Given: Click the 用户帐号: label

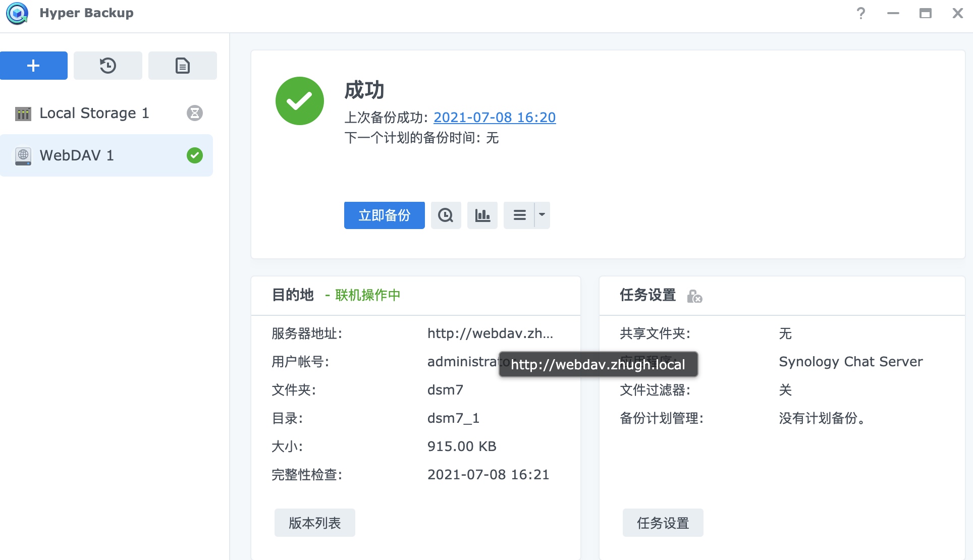Looking at the screenshot, I should (x=300, y=362).
